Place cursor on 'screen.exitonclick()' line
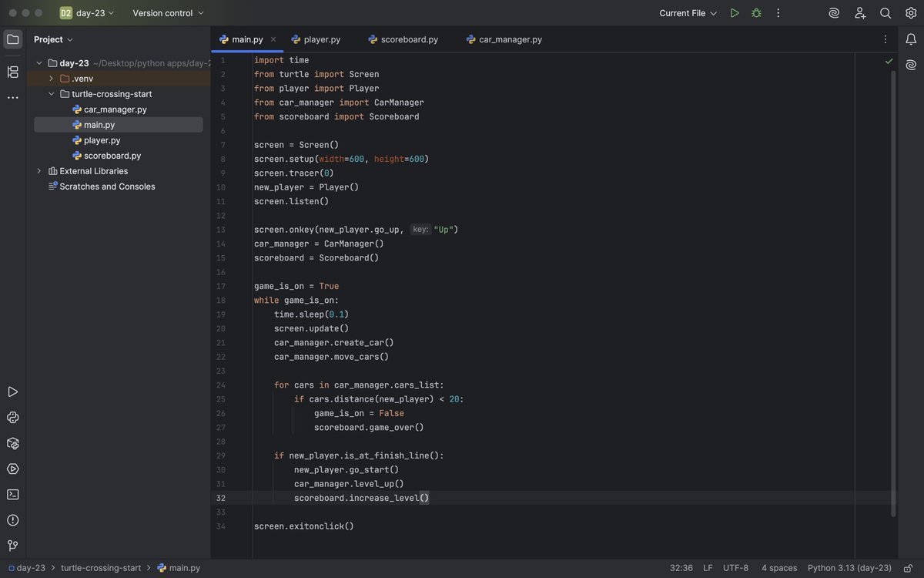The image size is (924, 578). coord(304,526)
